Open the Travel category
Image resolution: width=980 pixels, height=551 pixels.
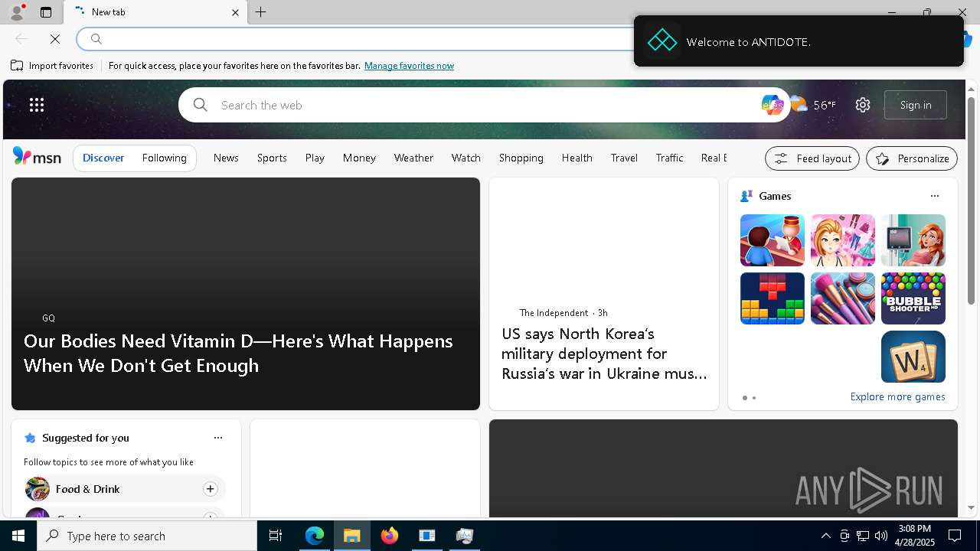(x=624, y=158)
